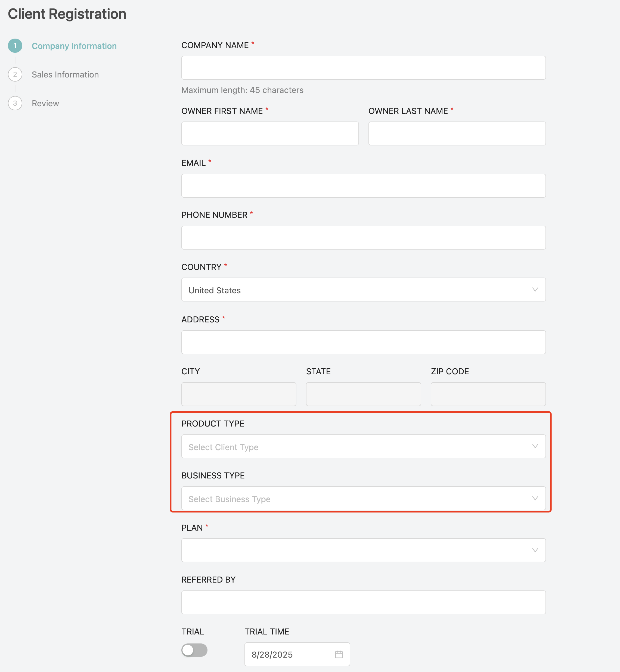Open the Trial Time date field
Viewport: 620px width, 672px height.
[297, 654]
